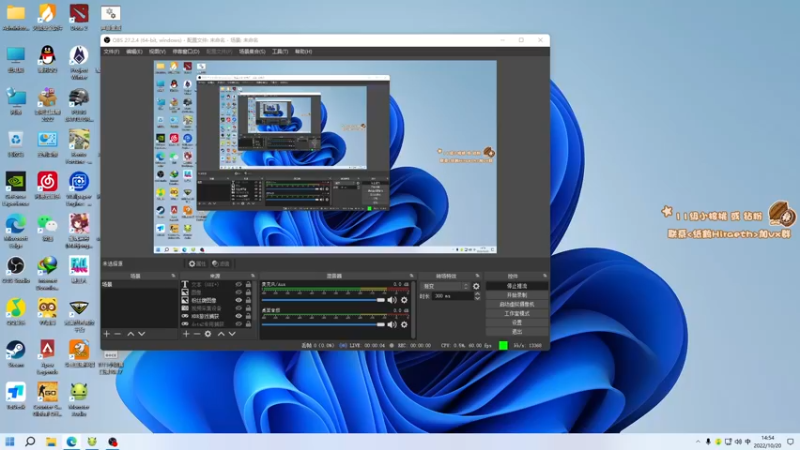Click the green status indicator square
Viewport: 800px width, 450px height.
[x=503, y=345]
